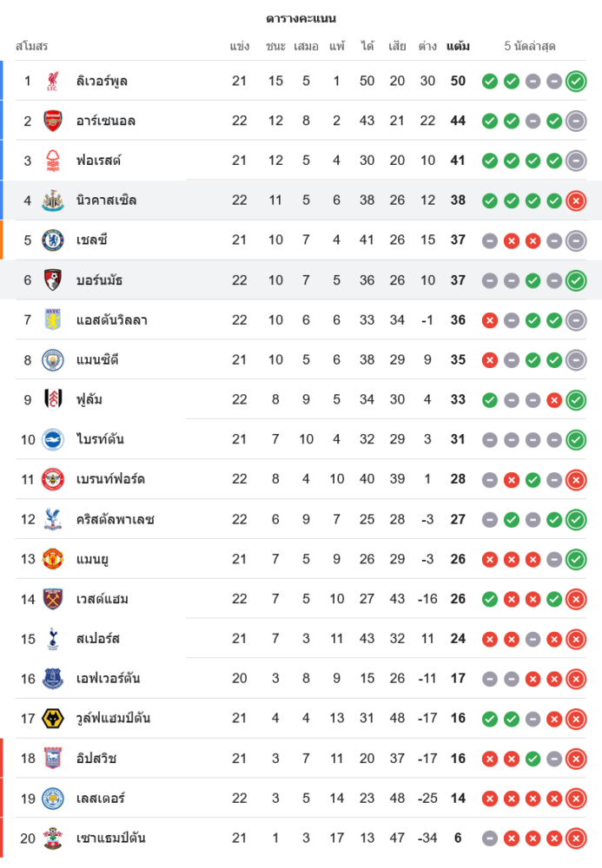
Task: Open the นิวคาสเซิล team link
Action: coord(106,201)
